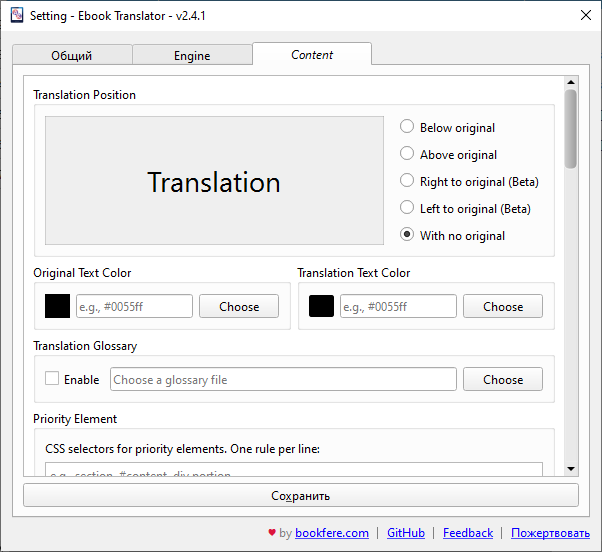This screenshot has width=602, height=552.
Task: Click the Сохранить save button
Action: tap(300, 495)
